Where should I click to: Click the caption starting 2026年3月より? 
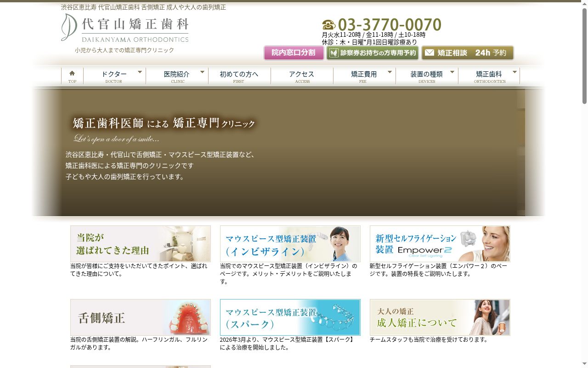(288, 344)
